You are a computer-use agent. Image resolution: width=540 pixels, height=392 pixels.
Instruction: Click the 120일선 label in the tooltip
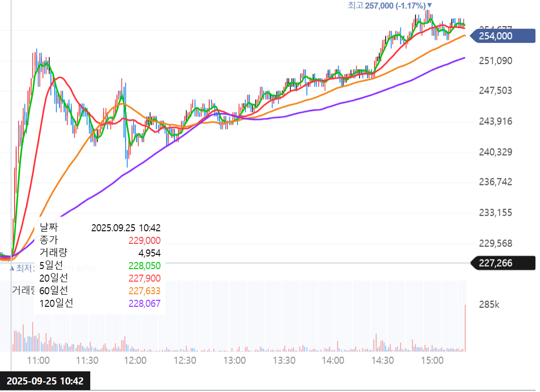pyautogui.click(x=56, y=303)
